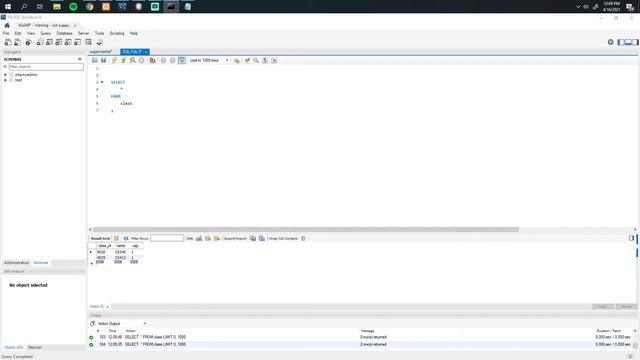Toggle the bottom output panel visibility
640x360 pixels.
(628, 42)
